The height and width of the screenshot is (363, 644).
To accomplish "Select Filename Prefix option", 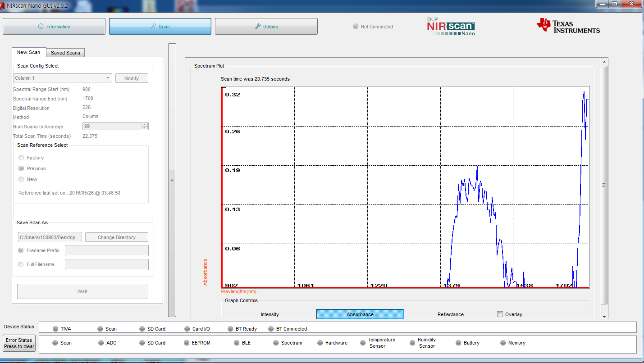I will click(x=21, y=250).
